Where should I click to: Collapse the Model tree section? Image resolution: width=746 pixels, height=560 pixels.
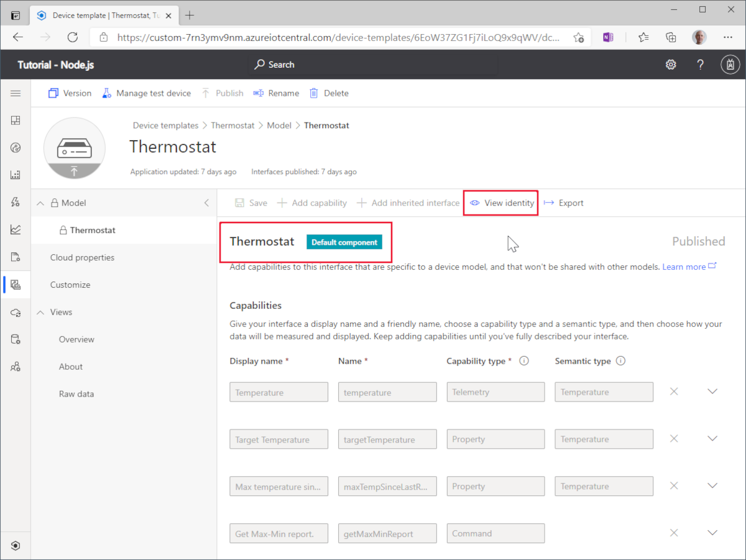point(40,203)
